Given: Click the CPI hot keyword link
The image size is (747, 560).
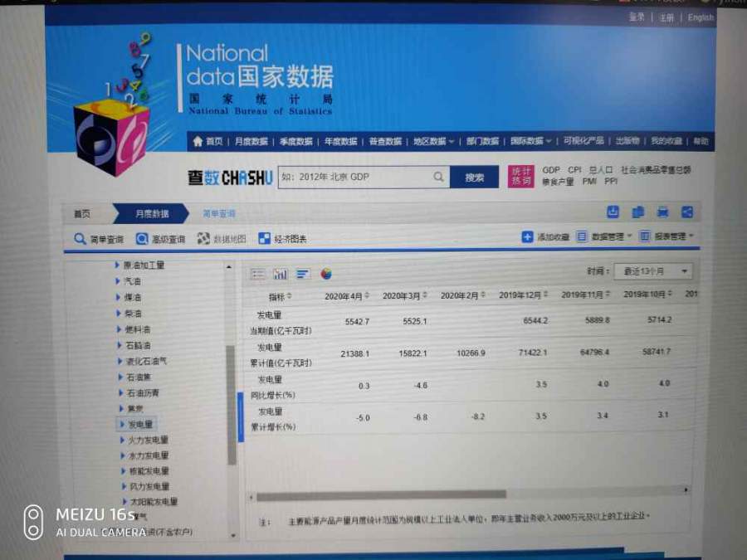Looking at the screenshot, I should tap(574, 170).
